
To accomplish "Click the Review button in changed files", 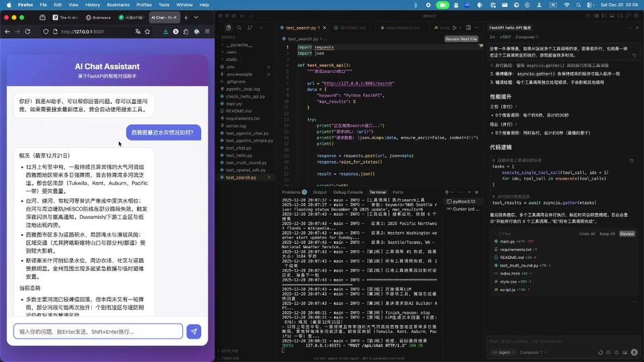I will (x=627, y=233).
